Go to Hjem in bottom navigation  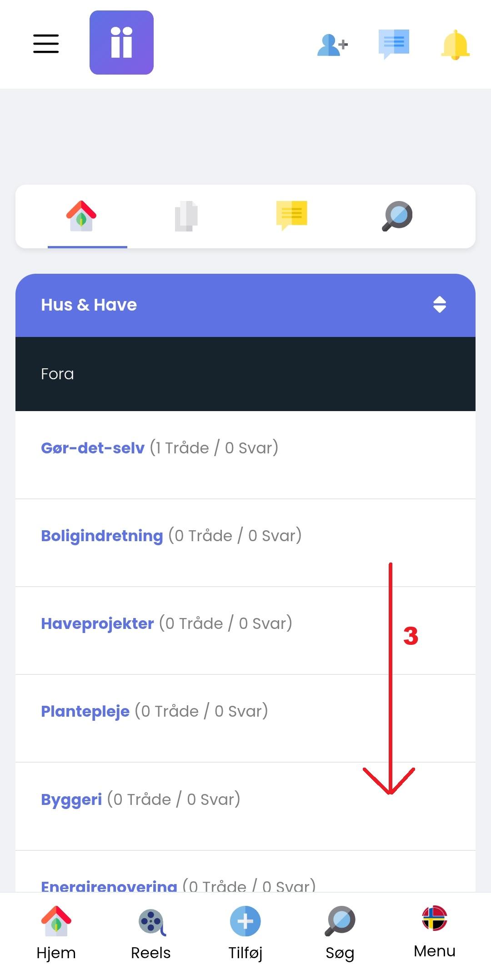tap(56, 933)
